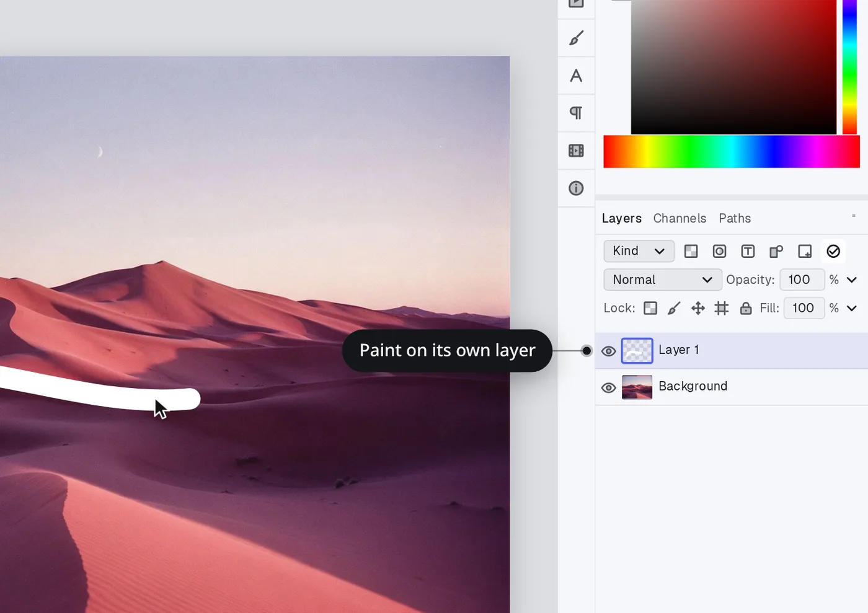Click the Opacity value field
Viewport: 868px width, 613px height.
pyautogui.click(x=802, y=280)
